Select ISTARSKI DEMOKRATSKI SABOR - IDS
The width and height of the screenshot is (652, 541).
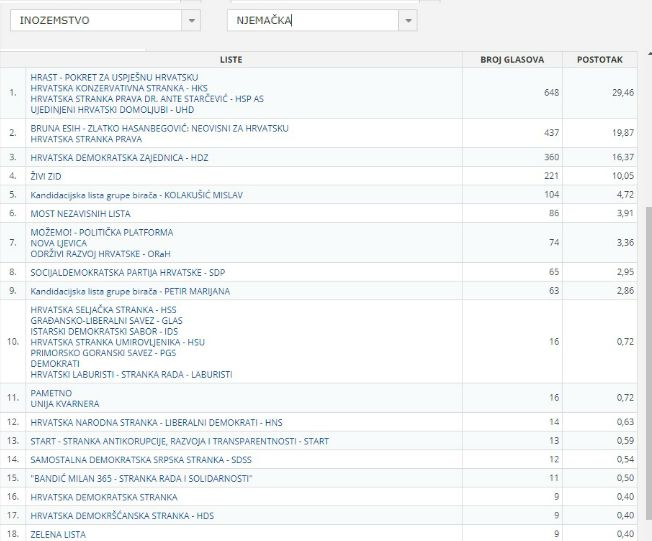click(104, 331)
